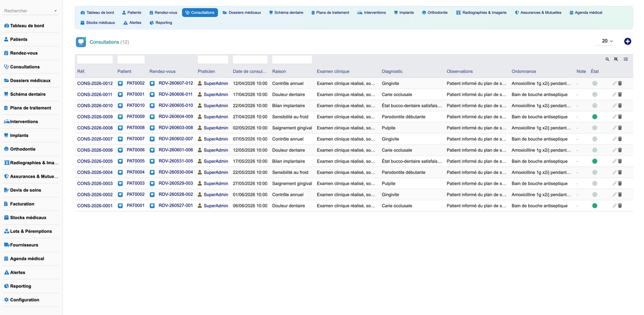Click the patient icon beside PAT0002 in first row

pyautogui.click(x=121, y=83)
